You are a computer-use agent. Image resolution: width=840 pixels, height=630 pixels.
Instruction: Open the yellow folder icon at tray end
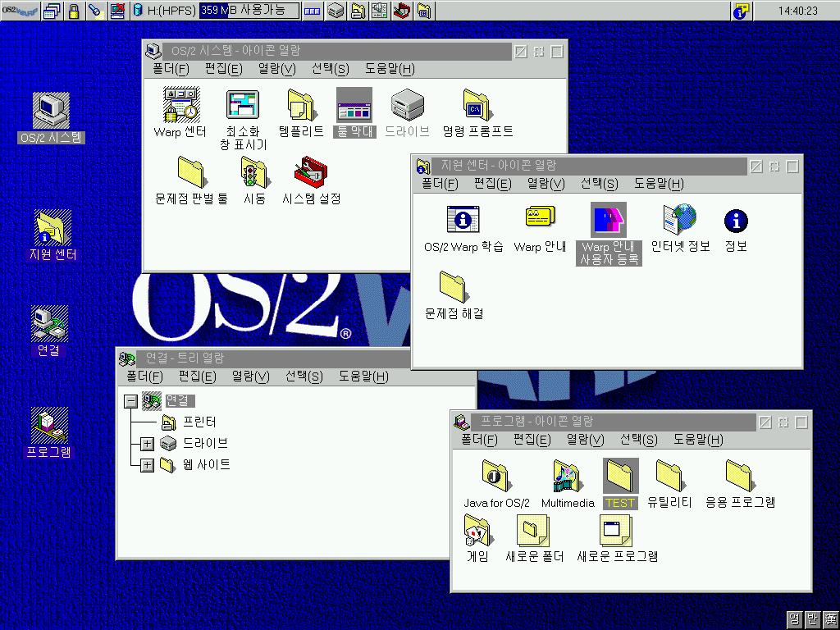pos(424,10)
